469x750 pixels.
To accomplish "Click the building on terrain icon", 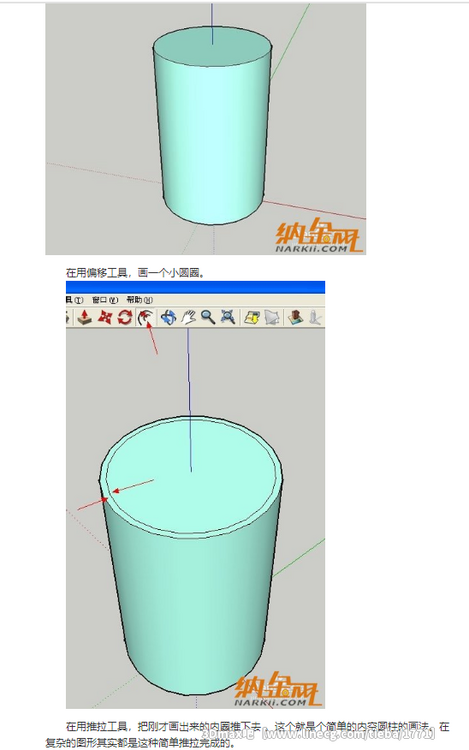I will 295,317.
